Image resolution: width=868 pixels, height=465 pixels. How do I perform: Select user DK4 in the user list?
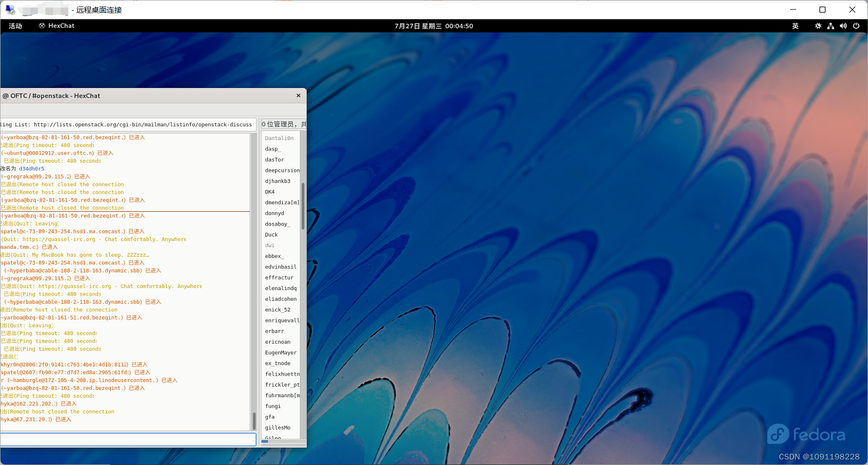pos(270,192)
